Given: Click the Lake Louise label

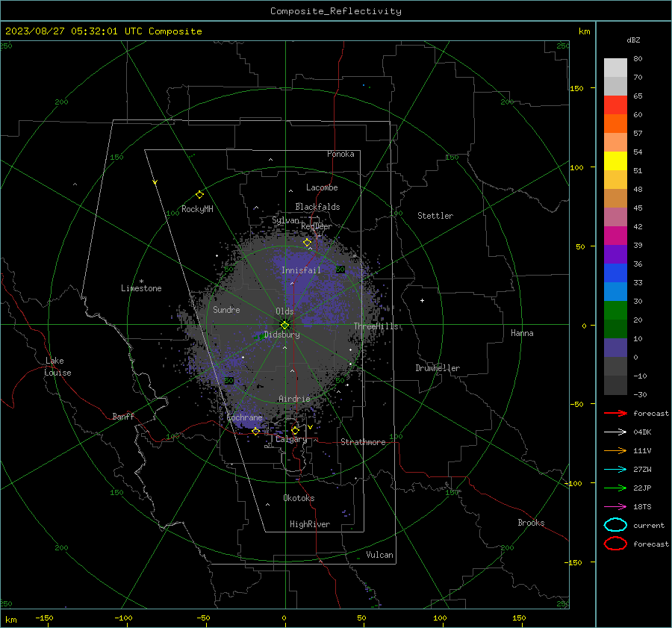Looking at the screenshot, I should [57, 367].
